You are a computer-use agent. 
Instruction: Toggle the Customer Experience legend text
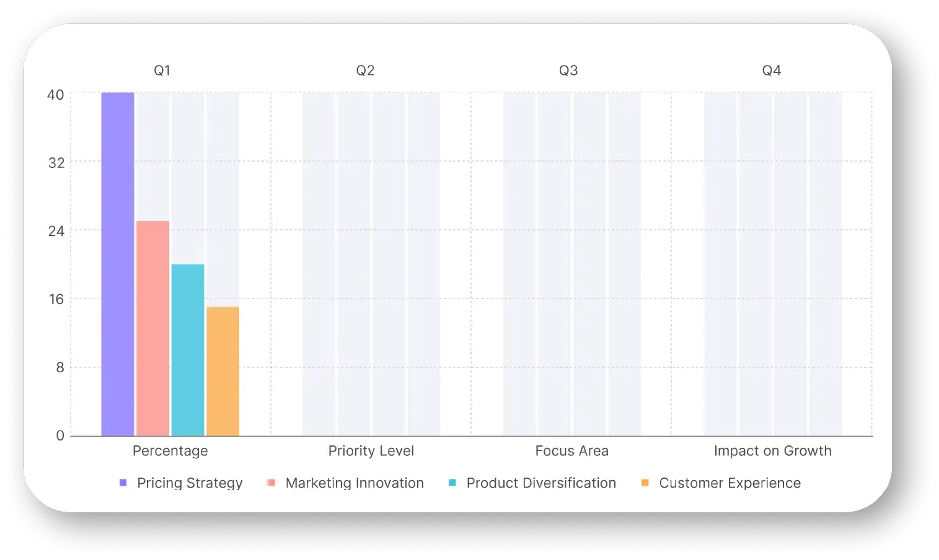pyautogui.click(x=730, y=483)
